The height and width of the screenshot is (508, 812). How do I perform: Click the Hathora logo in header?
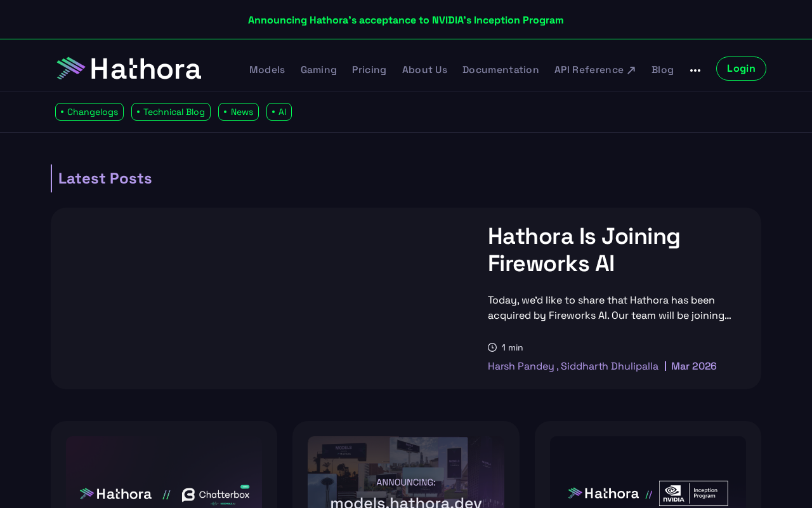[x=129, y=69]
